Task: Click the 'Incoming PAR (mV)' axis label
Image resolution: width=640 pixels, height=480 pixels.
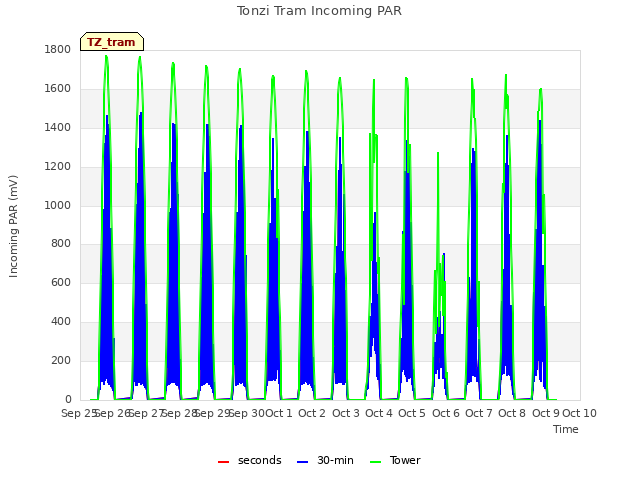Action: click(13, 227)
